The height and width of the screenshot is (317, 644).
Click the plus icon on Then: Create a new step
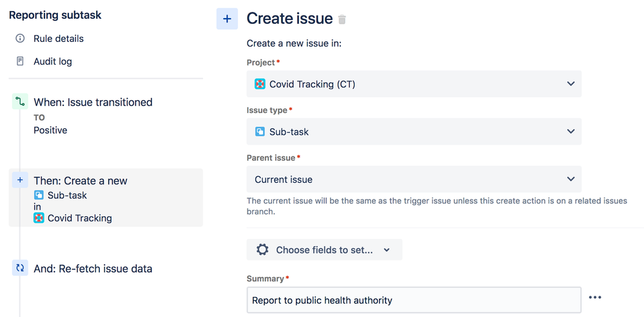click(x=20, y=181)
